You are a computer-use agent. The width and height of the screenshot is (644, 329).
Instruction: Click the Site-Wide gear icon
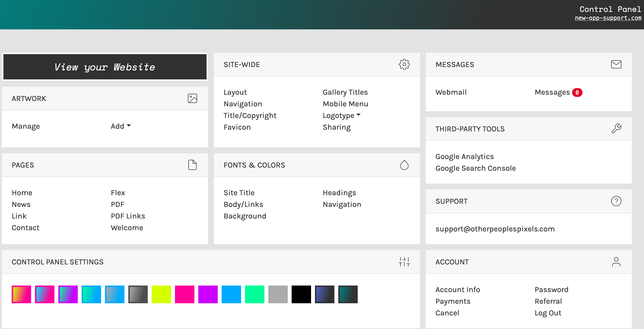click(404, 64)
